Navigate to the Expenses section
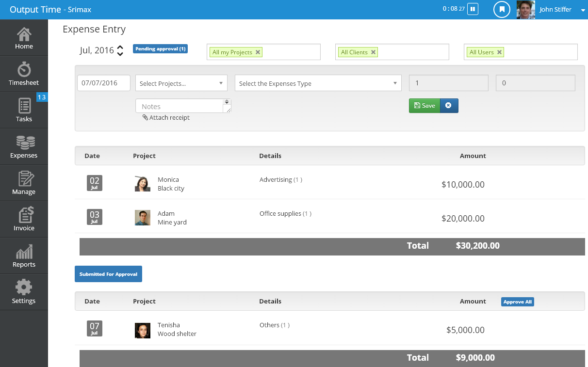 pos(24,146)
